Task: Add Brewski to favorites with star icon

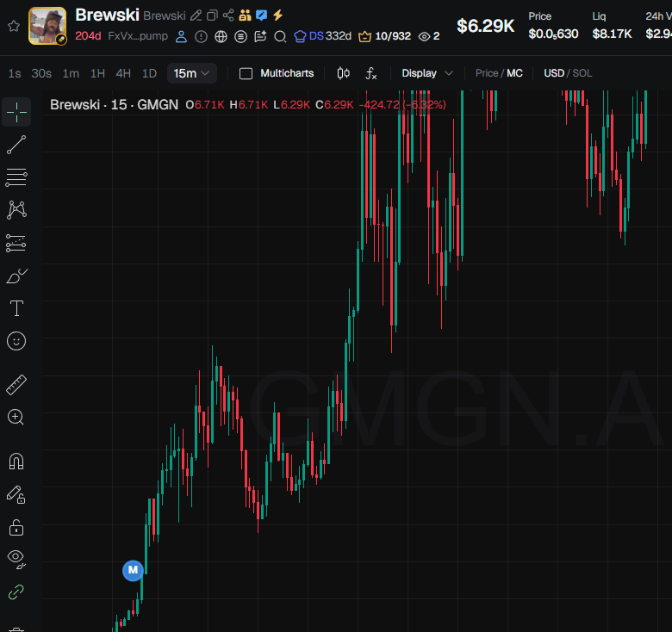Action: tap(14, 26)
